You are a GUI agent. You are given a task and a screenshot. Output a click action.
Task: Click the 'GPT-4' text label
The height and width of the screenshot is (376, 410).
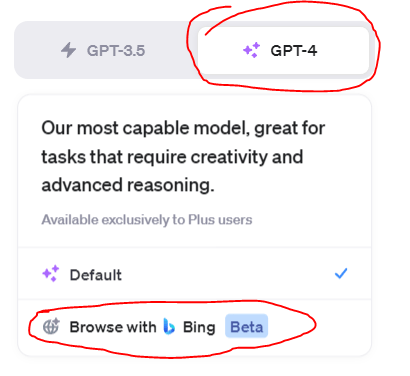click(294, 51)
